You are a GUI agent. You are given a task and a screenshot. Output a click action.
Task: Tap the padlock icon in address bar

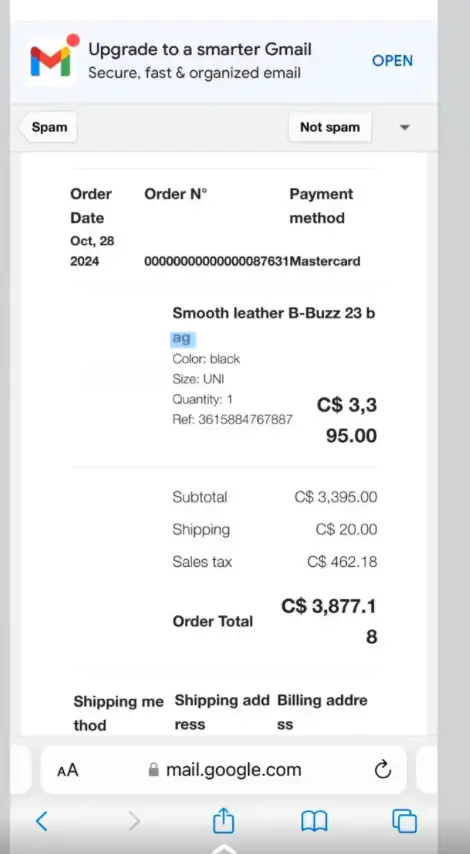coord(154,770)
